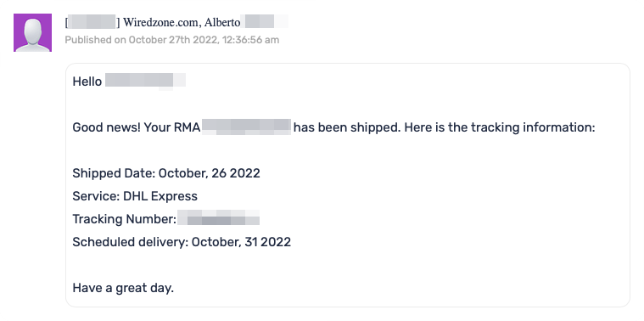Click the 12:36:56 am timestamp
The image size is (644, 321).
pos(250,40)
